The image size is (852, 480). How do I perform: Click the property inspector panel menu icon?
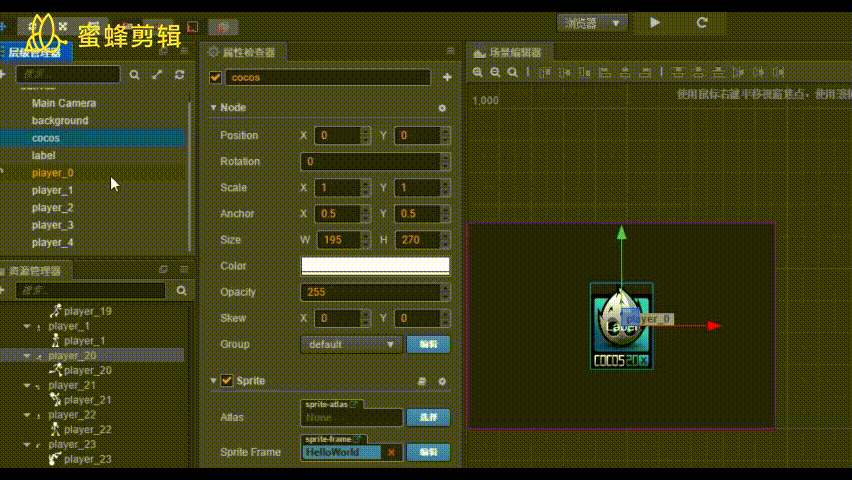(450, 51)
